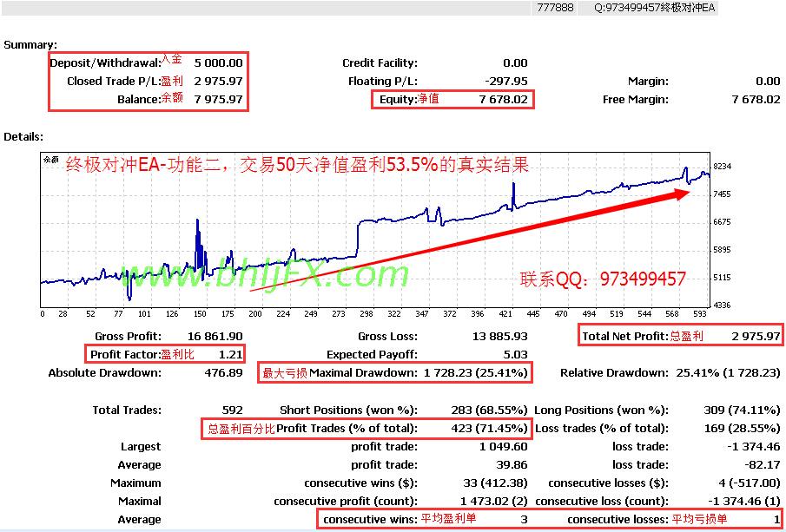Click the "Margin:" label above Free Margin
This screenshot has width=786, height=532.
[648, 82]
